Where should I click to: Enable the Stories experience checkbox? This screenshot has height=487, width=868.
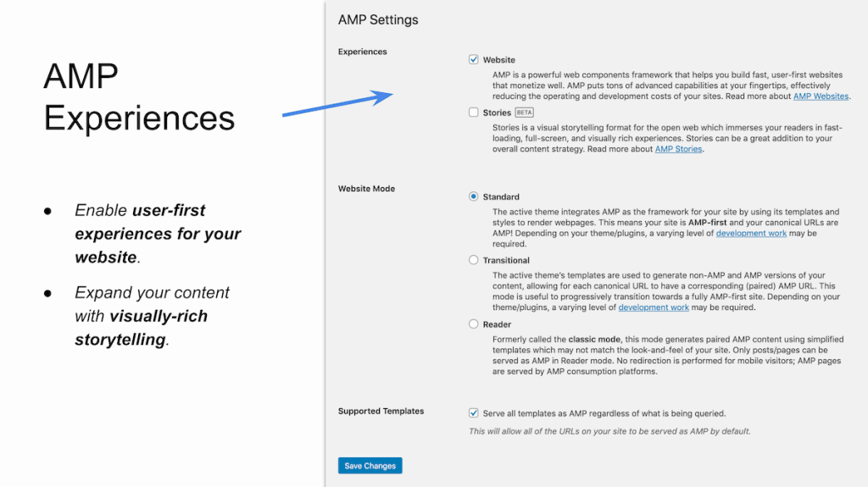pyautogui.click(x=473, y=113)
